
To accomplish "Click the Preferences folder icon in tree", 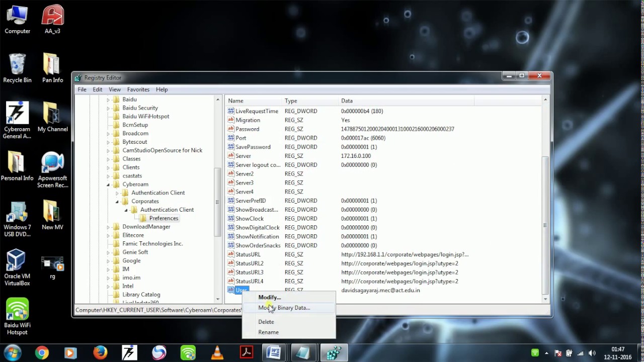I will click(x=143, y=218).
